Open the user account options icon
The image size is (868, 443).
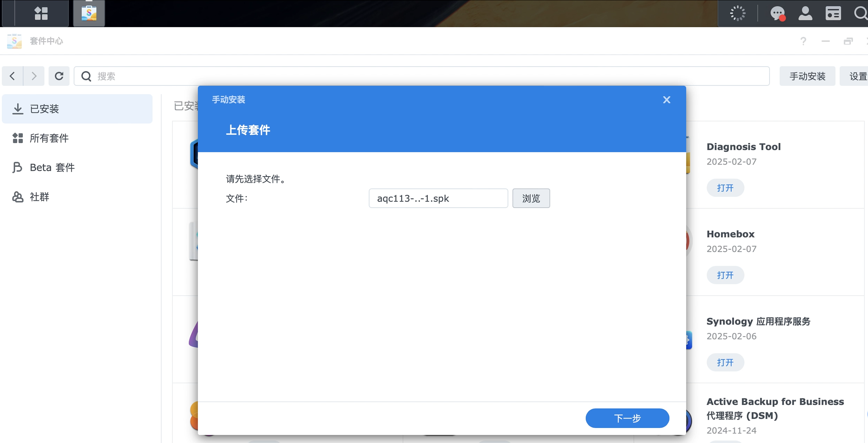[805, 14]
